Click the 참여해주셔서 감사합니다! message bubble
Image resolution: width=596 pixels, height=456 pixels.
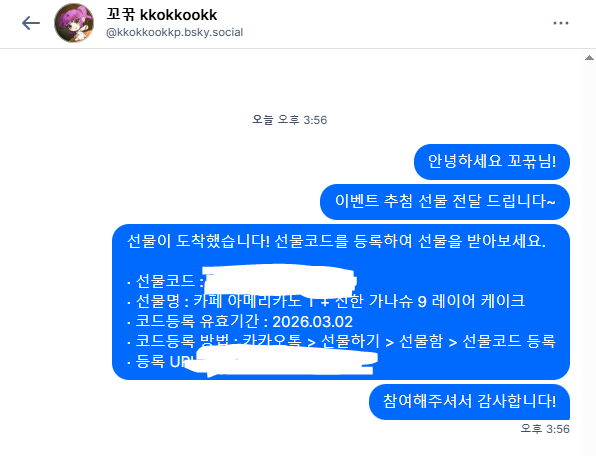(469, 402)
